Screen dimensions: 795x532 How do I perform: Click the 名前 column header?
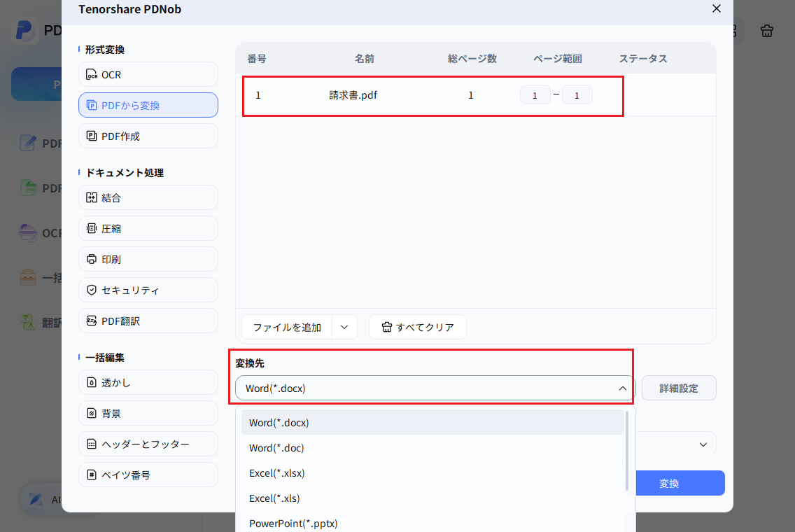[x=364, y=59]
